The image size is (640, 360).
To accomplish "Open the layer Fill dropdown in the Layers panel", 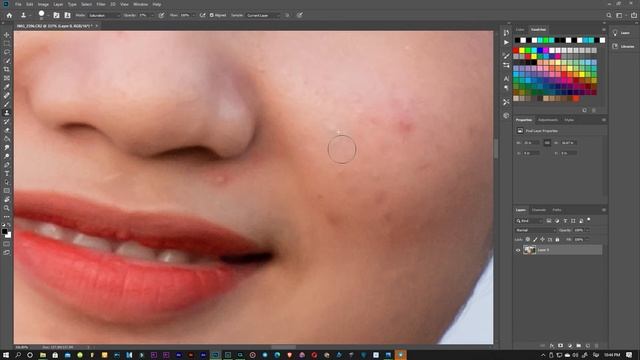I will [x=588, y=240].
